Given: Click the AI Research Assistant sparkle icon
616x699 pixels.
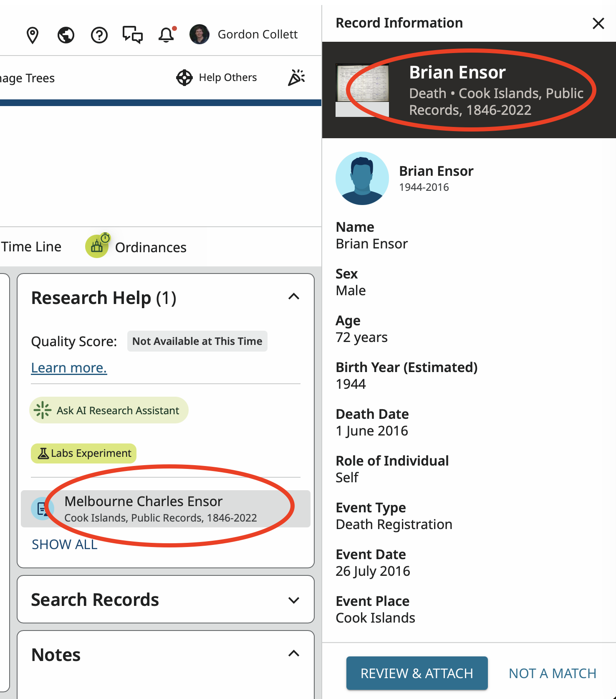Looking at the screenshot, I should tap(43, 410).
